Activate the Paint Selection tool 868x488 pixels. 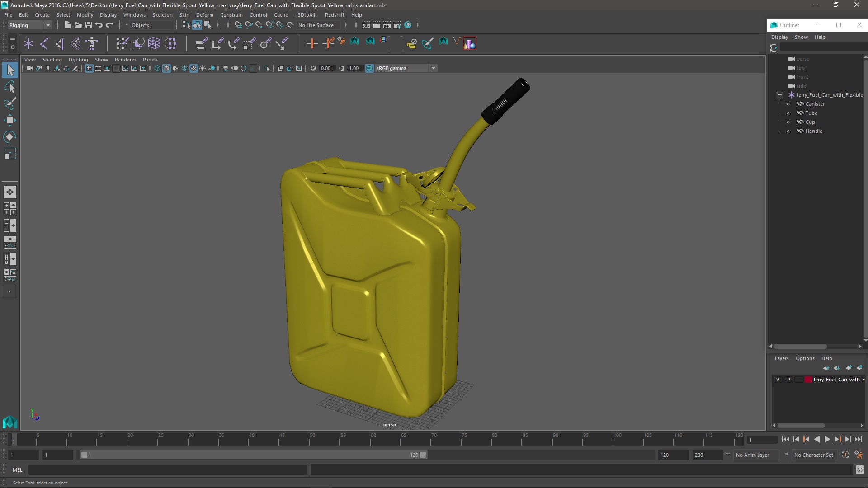point(9,103)
